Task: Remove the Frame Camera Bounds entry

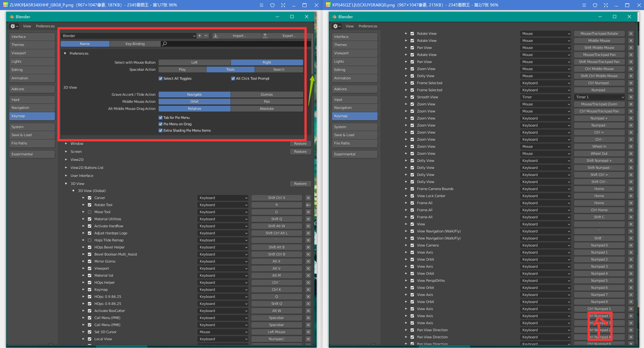Action: click(x=631, y=189)
